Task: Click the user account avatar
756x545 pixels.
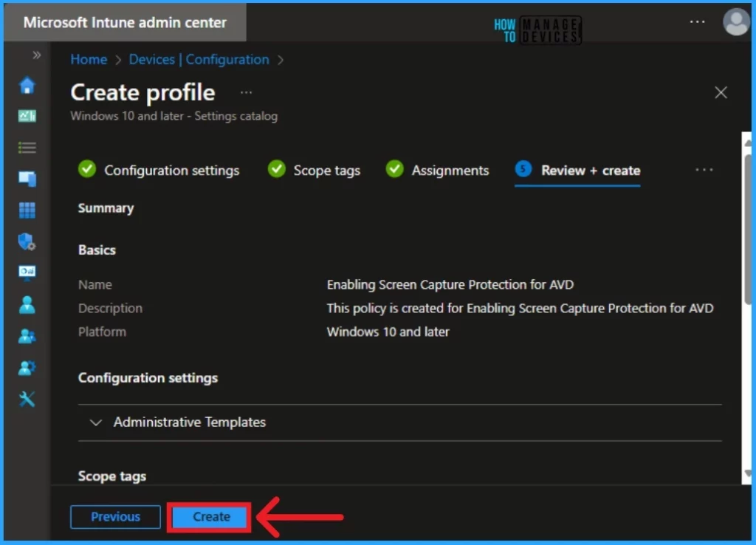Action: pos(736,21)
